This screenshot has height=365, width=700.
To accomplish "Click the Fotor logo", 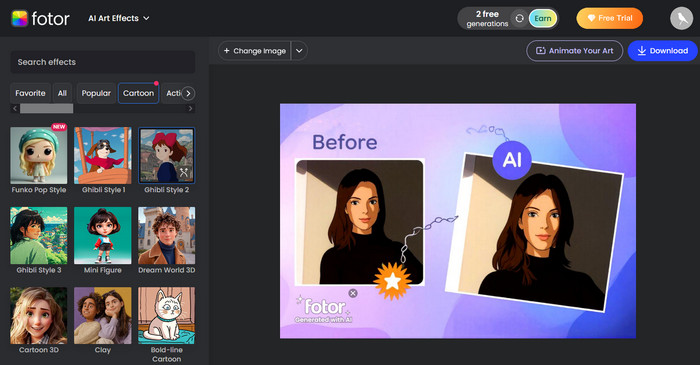I will pyautogui.click(x=40, y=18).
